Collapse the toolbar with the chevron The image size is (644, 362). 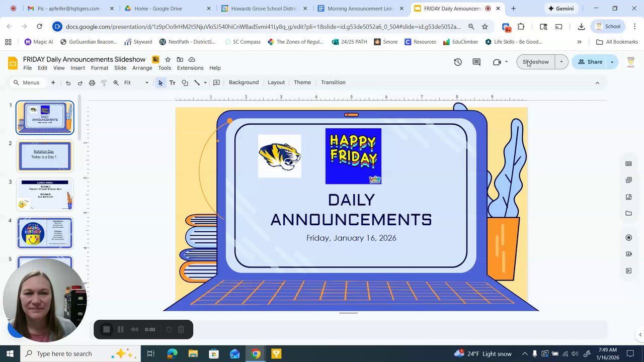(x=597, y=82)
